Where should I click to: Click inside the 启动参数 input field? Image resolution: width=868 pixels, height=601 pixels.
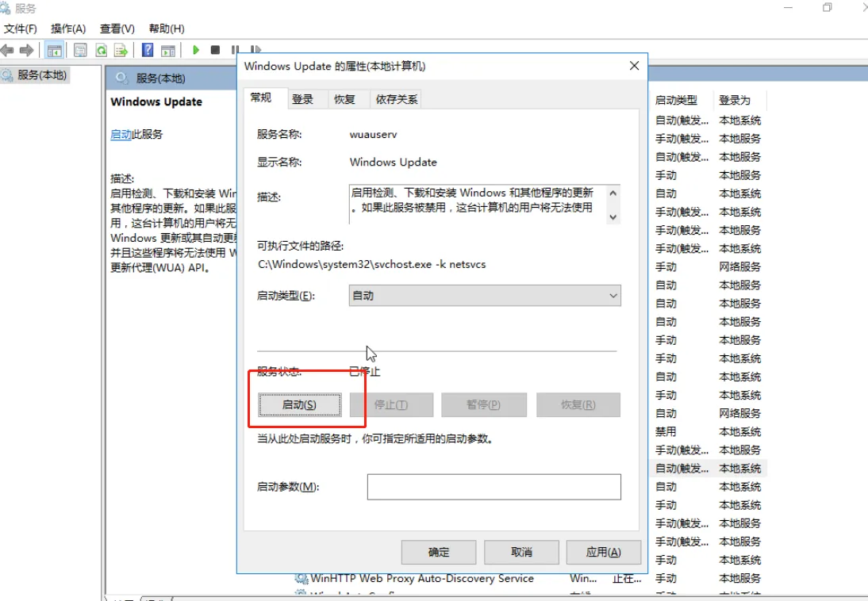click(x=492, y=486)
